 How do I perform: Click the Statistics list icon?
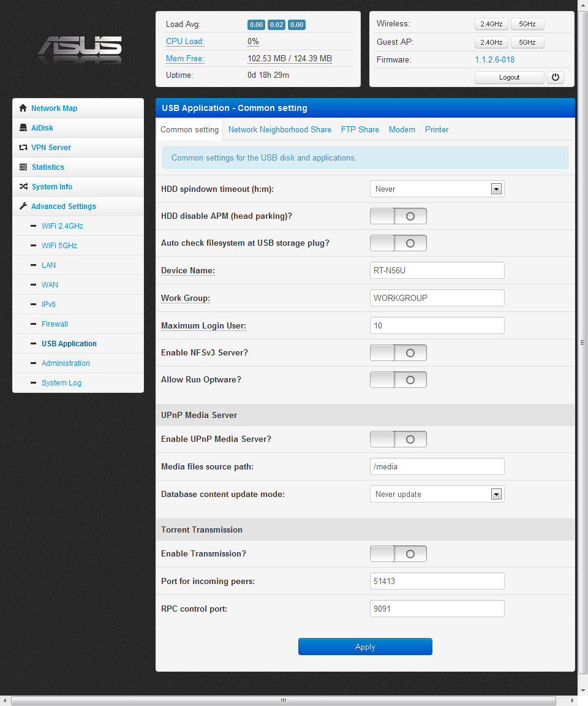click(x=23, y=167)
